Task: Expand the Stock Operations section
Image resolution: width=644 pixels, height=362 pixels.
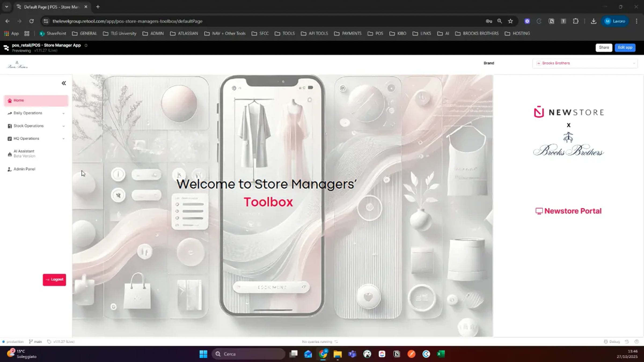Action: coord(36,126)
